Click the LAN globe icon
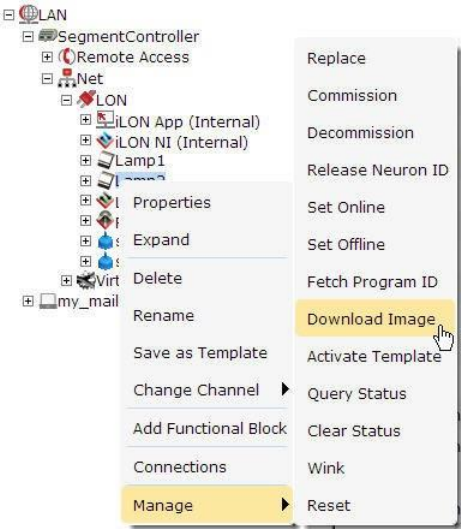 28,14
